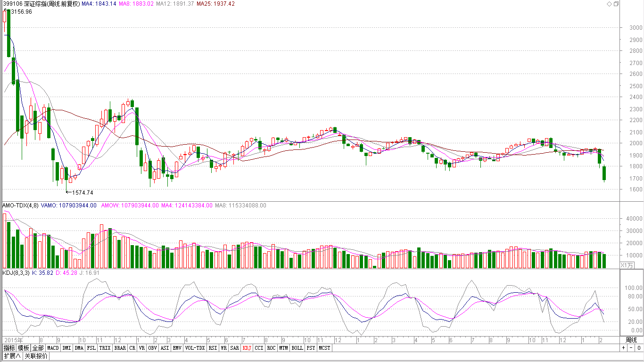Select the TRIX indicator tab

click(105, 348)
